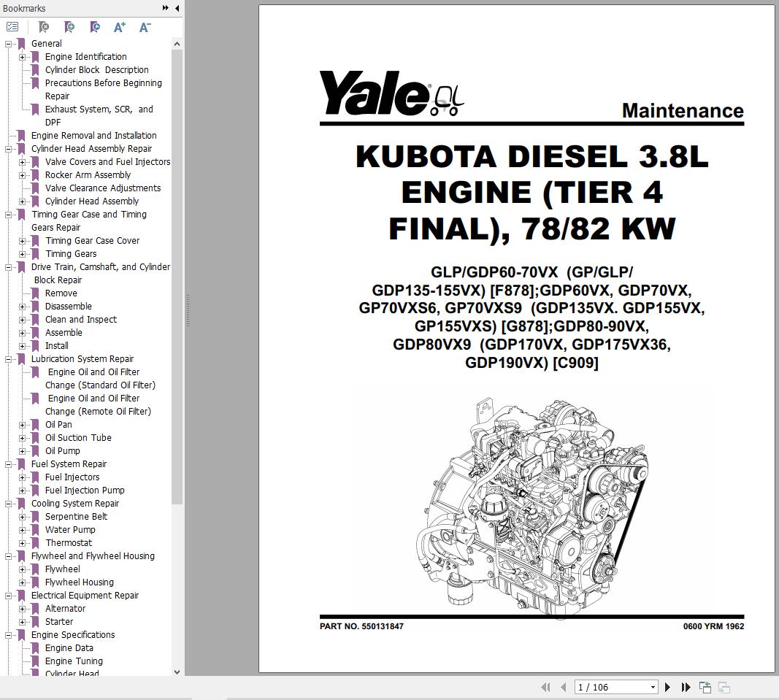Open the page number dropdown

(x=653, y=688)
